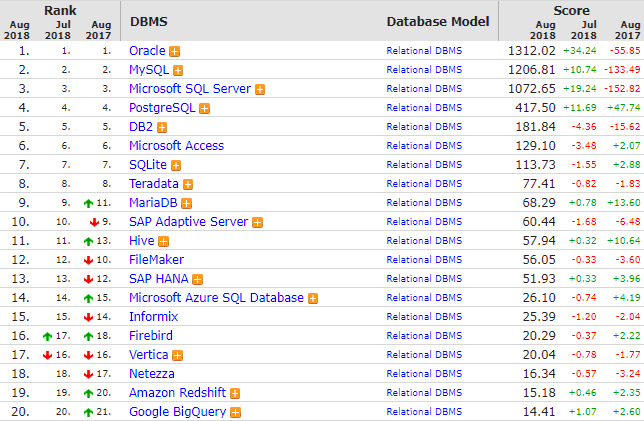Open the FileMaker DBMS link
Image resolution: width=644 pixels, height=421 pixels.
[x=156, y=260]
